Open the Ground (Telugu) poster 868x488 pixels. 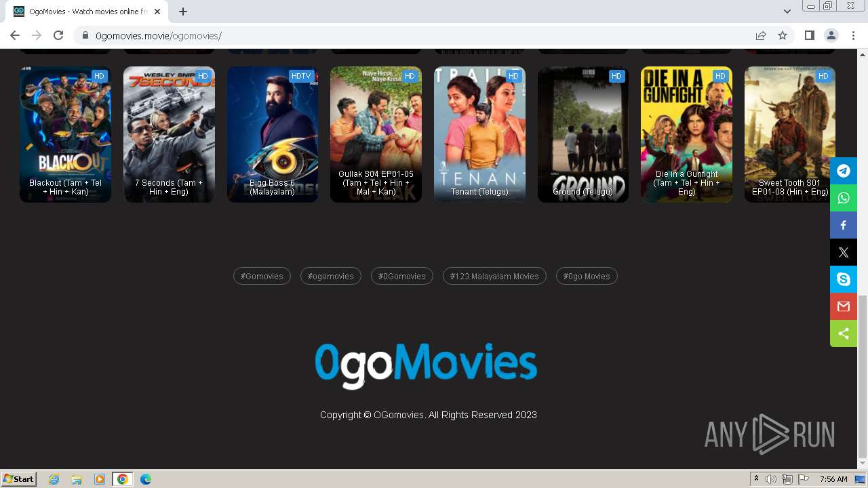tap(583, 134)
